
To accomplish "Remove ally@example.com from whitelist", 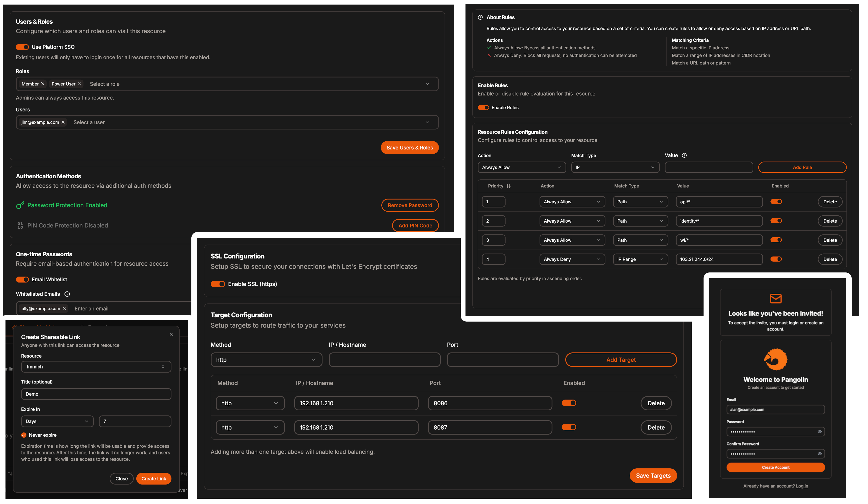I will [x=64, y=309].
